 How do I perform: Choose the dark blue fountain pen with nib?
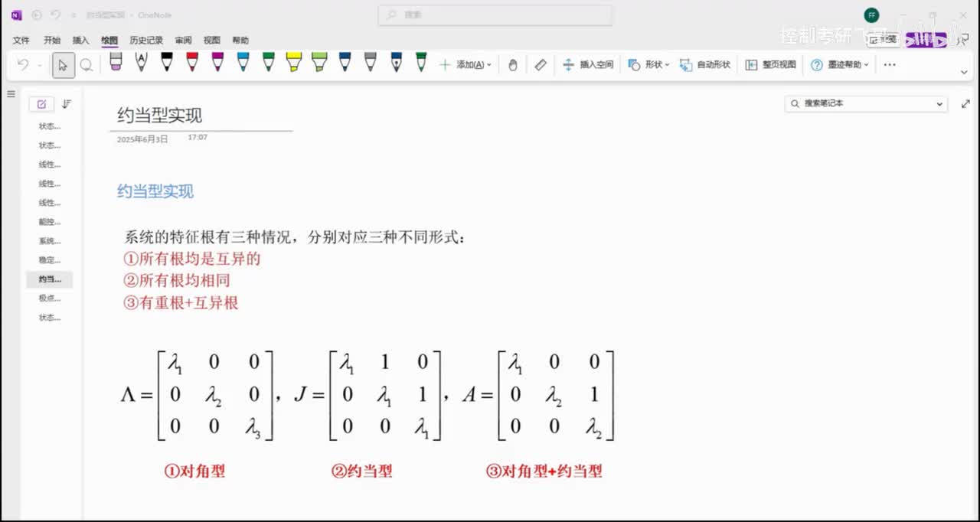(x=396, y=62)
